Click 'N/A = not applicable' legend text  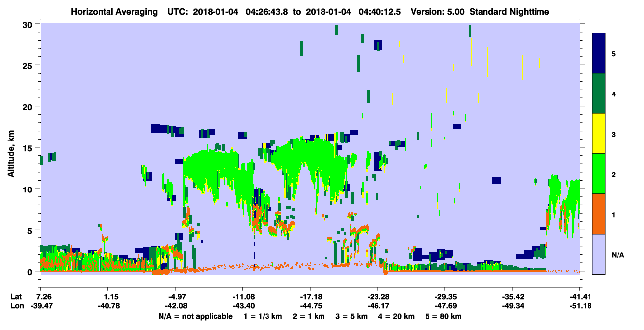tap(195, 316)
